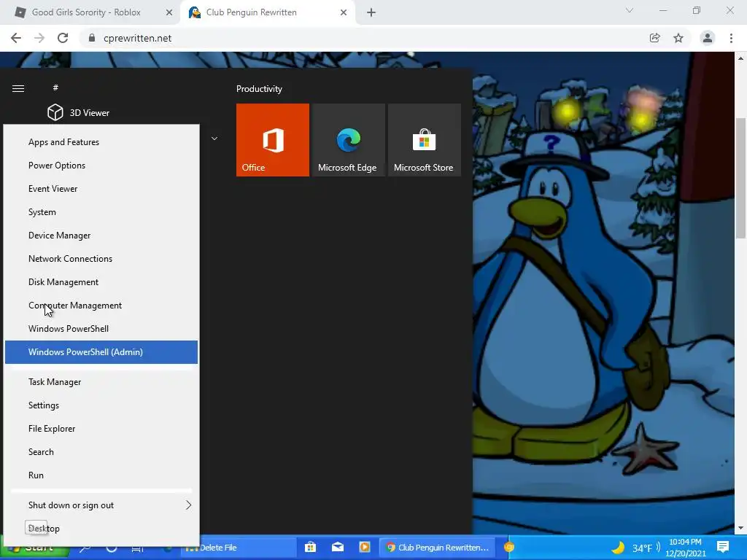747x560 pixels.
Task: Open the orange media player taskbar icon
Action: pyautogui.click(x=365, y=547)
